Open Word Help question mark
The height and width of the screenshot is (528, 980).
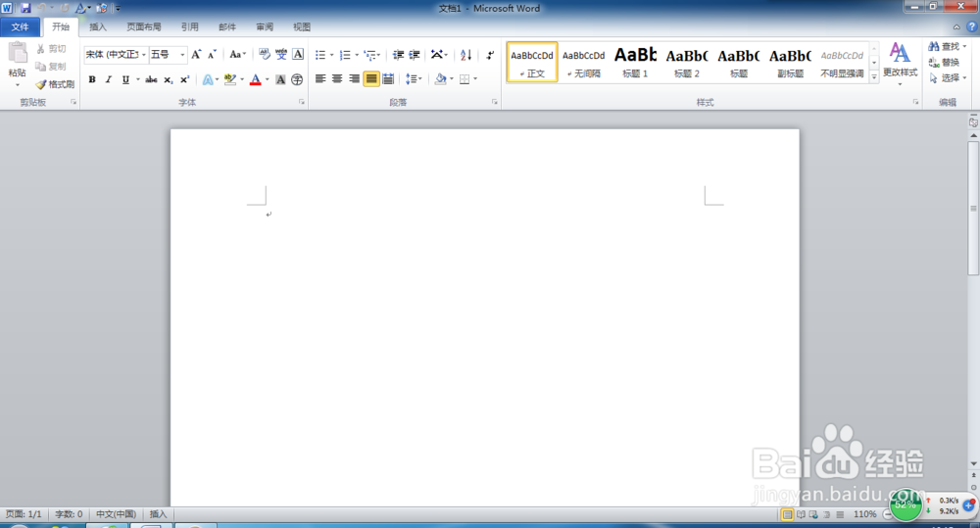point(972,26)
